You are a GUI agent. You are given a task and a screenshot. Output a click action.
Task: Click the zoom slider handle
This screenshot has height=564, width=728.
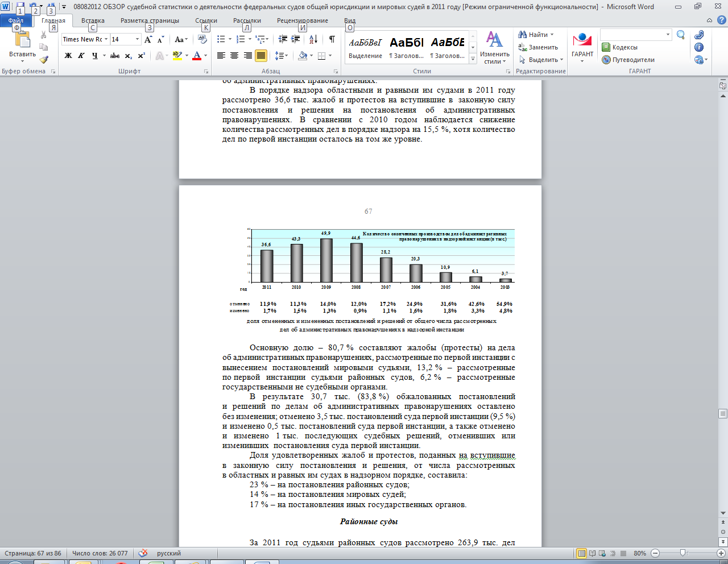pos(683,553)
